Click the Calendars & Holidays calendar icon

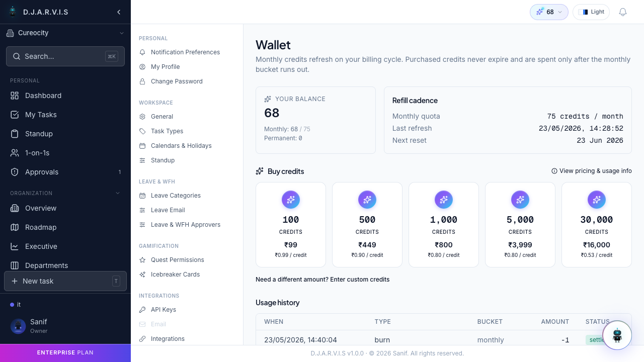142,146
